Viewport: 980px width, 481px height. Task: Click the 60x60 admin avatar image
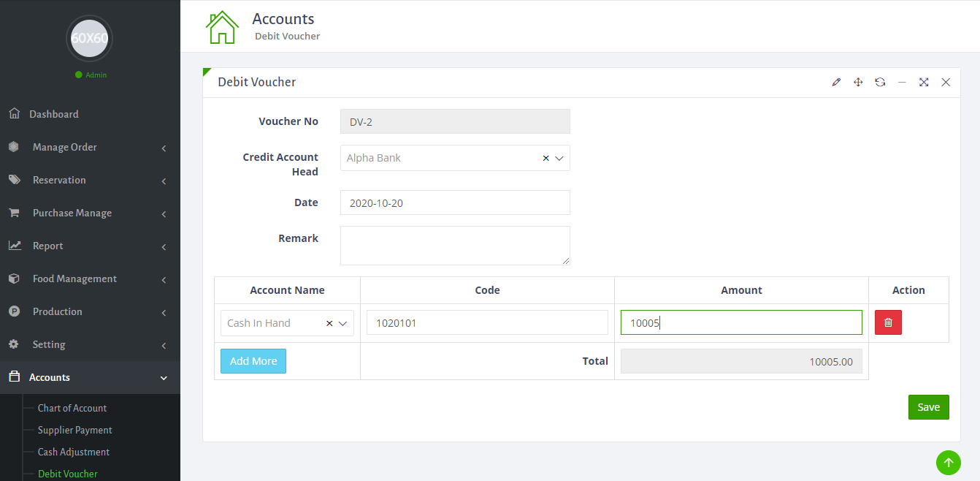(x=89, y=38)
